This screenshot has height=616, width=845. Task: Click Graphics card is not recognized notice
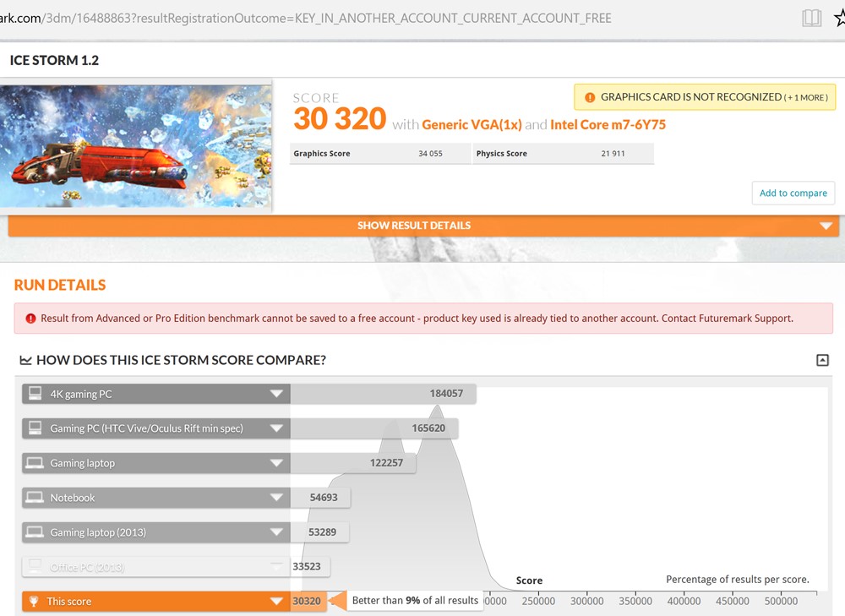point(705,97)
